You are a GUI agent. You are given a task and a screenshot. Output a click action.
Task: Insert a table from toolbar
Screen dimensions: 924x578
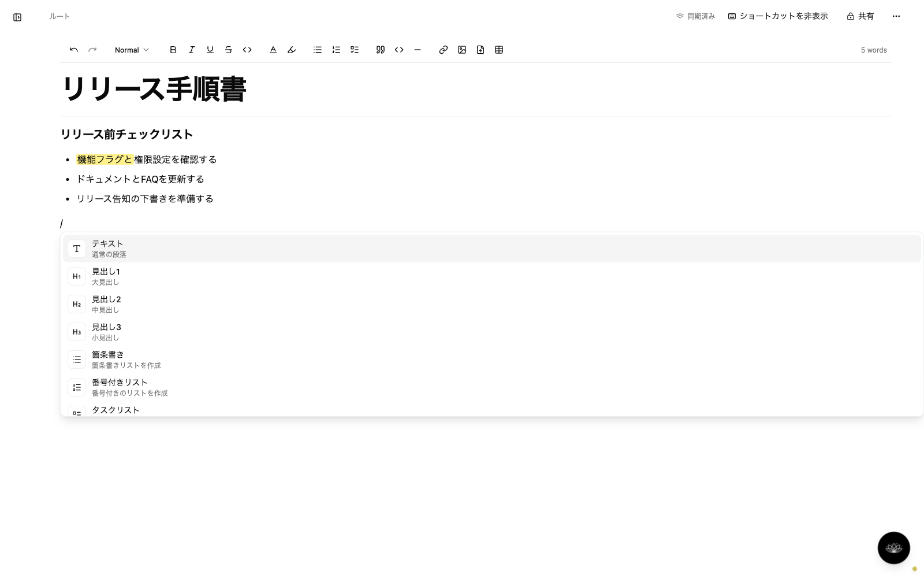click(499, 50)
